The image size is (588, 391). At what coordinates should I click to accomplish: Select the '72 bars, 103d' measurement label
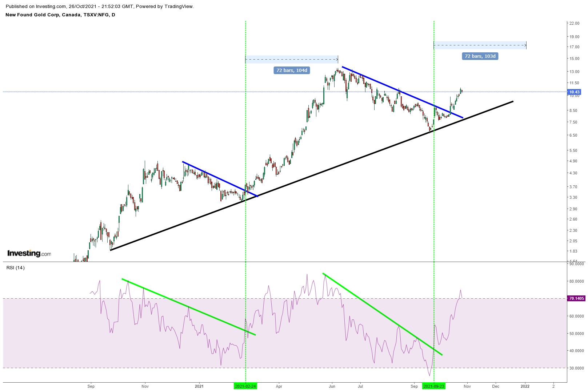[x=480, y=56]
